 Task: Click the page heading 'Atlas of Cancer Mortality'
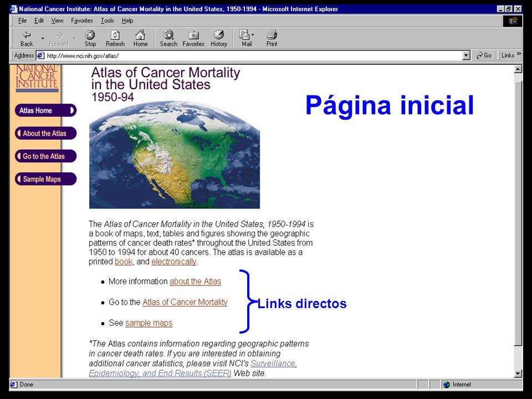[x=166, y=72]
